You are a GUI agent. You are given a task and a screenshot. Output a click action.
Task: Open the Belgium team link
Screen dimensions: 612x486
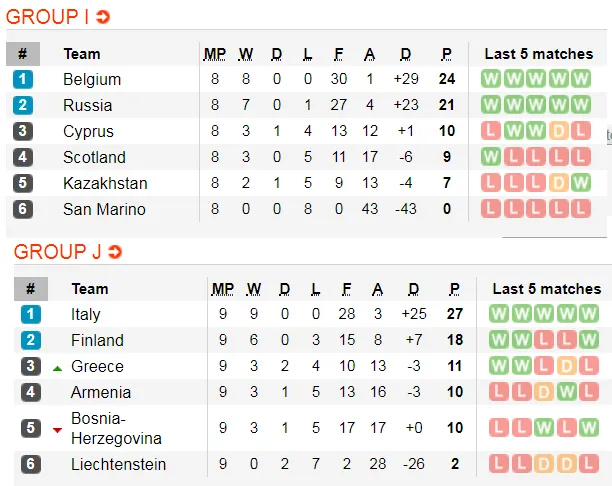[92, 79]
